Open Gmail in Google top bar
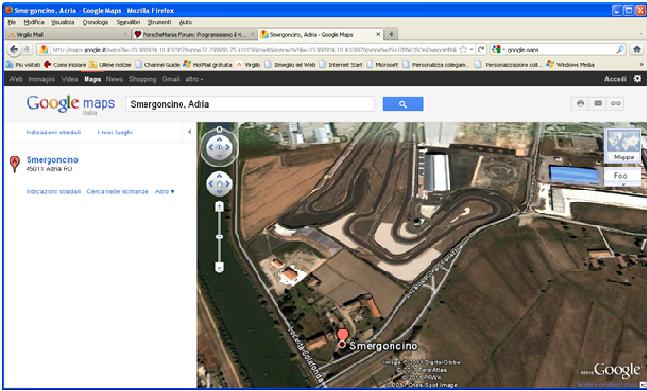Screen dimensions: 647x391 tap(170, 79)
